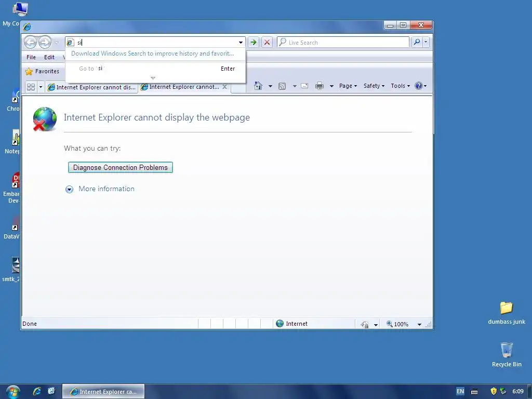The height and width of the screenshot is (399, 532).
Task: Click the Done status bar text
Action: (30, 324)
